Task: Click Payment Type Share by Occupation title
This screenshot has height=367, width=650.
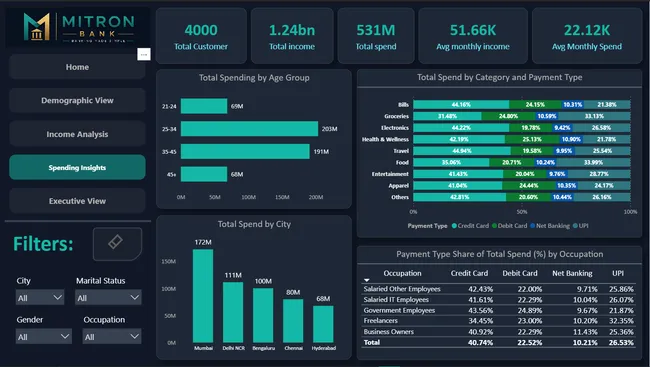Action: [x=500, y=254]
